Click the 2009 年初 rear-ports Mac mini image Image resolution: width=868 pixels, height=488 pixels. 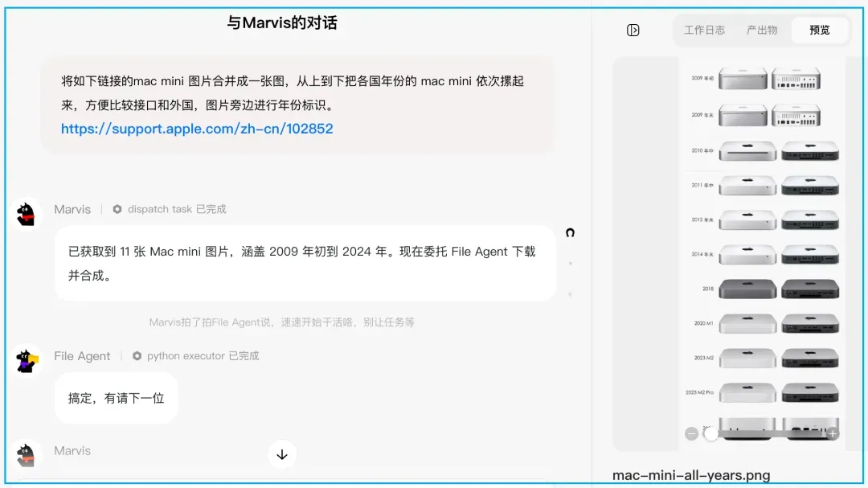796,79
